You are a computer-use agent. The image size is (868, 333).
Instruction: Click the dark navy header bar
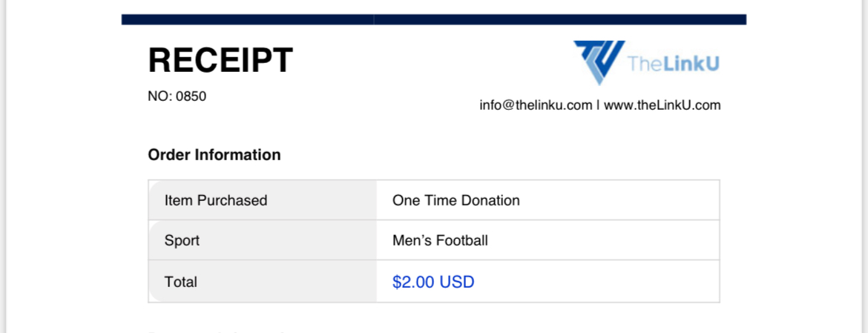click(x=434, y=19)
